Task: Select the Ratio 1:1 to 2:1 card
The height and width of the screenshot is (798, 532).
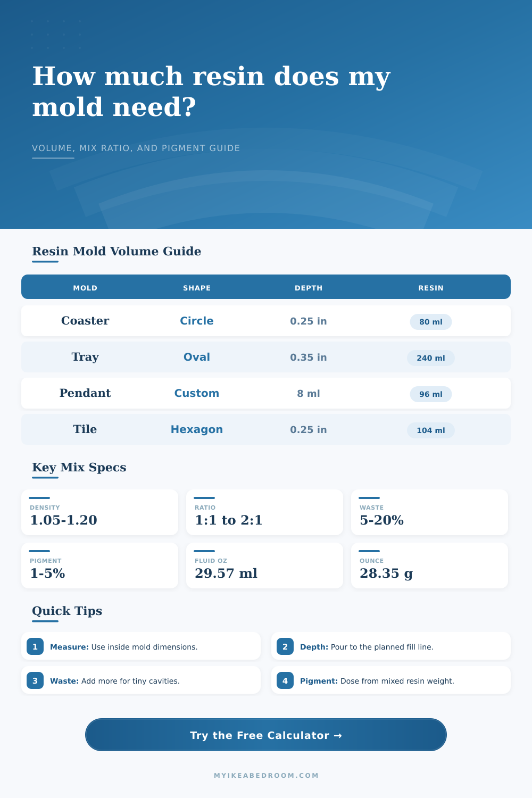Action: pos(264,512)
